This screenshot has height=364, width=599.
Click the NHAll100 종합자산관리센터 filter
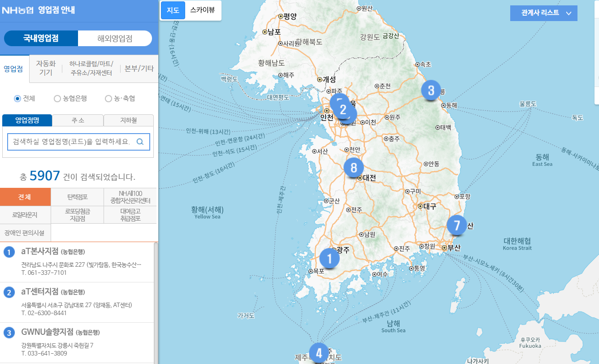[130, 197]
